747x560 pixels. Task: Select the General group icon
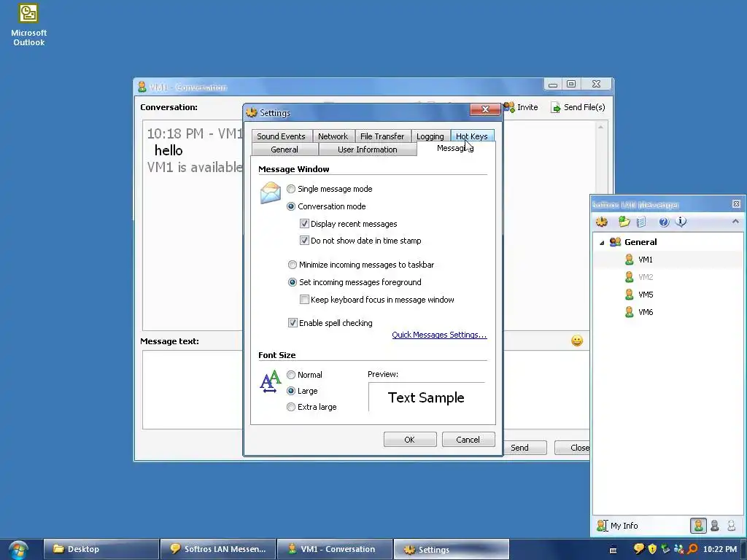point(615,242)
